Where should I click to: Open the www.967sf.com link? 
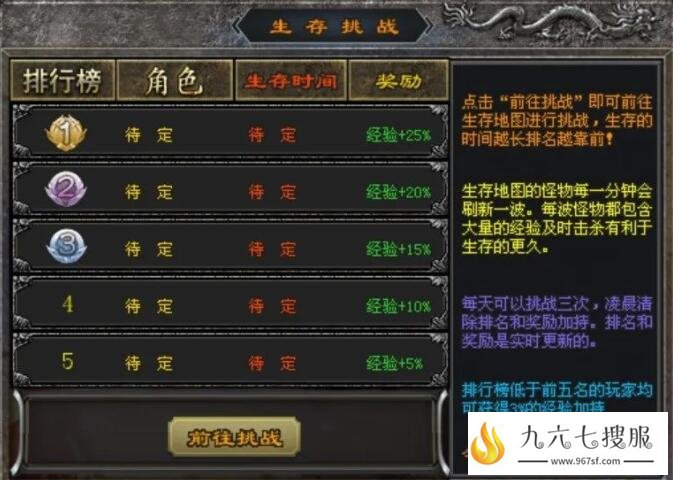(x=585, y=462)
